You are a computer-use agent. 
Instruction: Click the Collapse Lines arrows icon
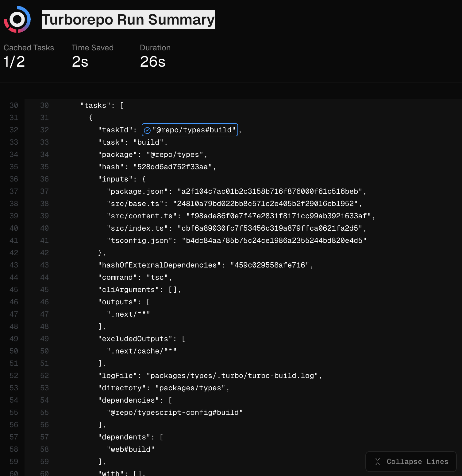pyautogui.click(x=378, y=462)
